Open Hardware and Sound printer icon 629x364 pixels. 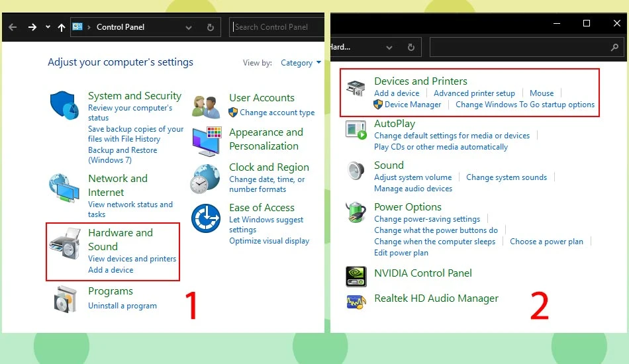(x=65, y=244)
